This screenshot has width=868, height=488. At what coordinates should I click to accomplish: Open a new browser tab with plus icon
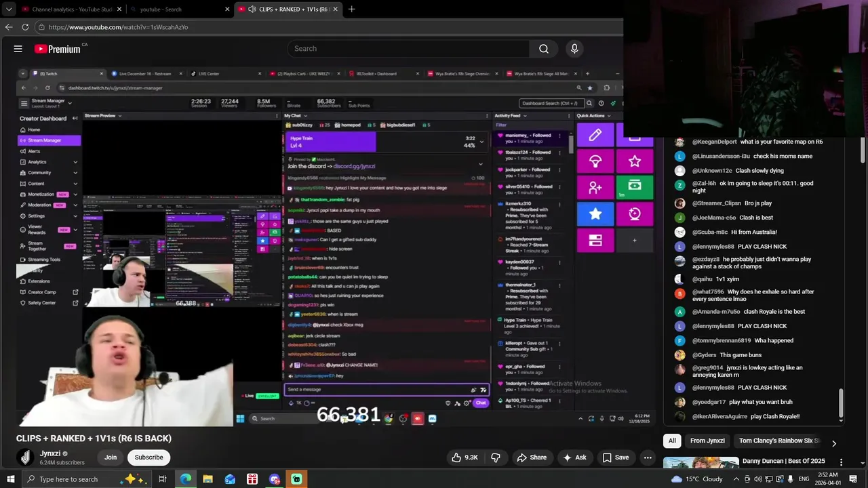coord(351,9)
